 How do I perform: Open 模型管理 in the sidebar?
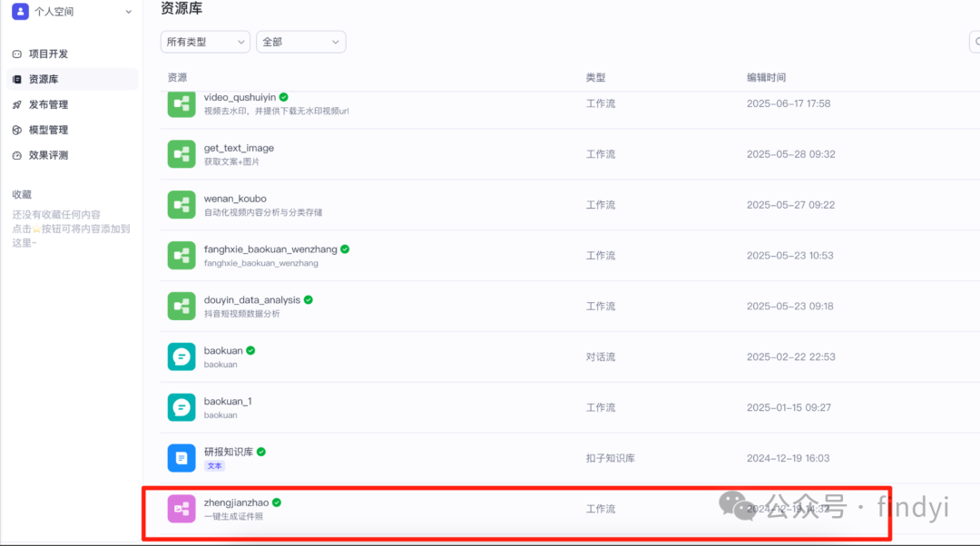[x=72, y=130]
